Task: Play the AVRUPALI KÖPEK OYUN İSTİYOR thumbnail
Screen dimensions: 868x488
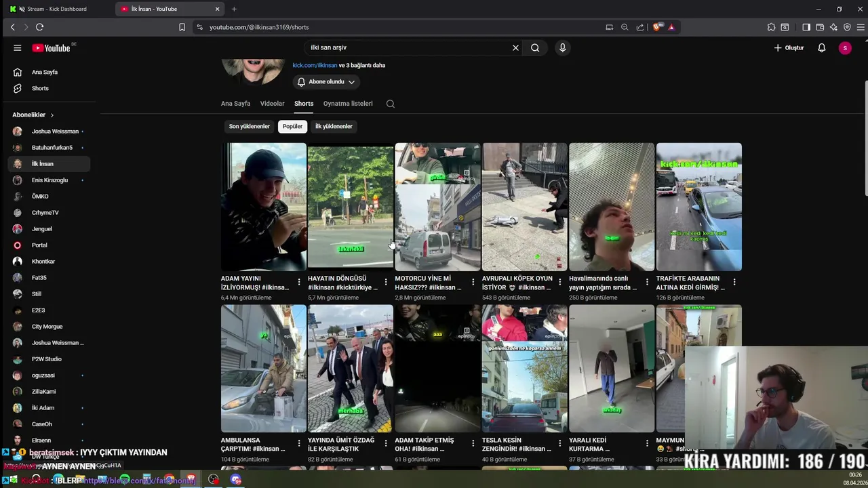Action: tap(524, 207)
